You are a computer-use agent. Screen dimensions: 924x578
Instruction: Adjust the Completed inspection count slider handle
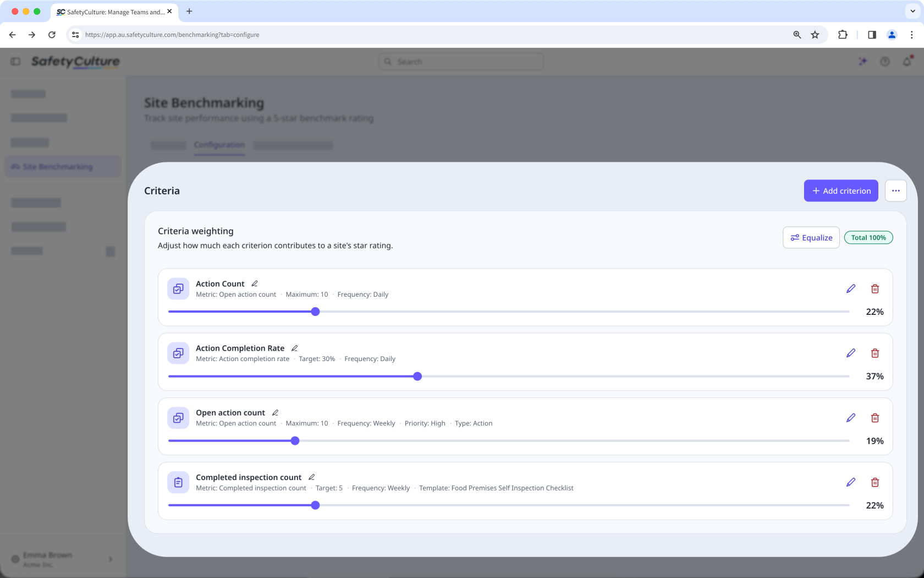(315, 505)
